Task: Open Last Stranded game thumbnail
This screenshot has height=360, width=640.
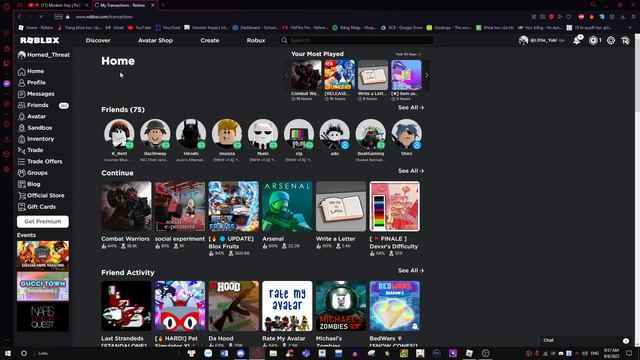Action: point(126,306)
